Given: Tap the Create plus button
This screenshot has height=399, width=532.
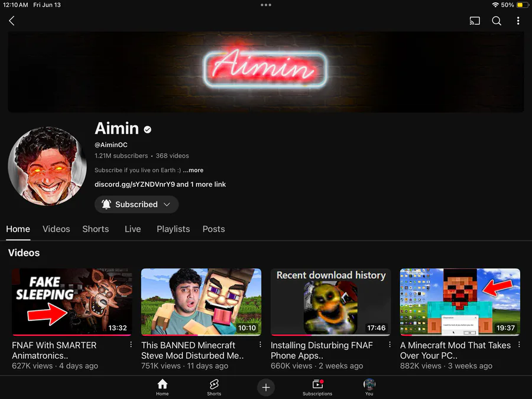Looking at the screenshot, I should pos(266,387).
